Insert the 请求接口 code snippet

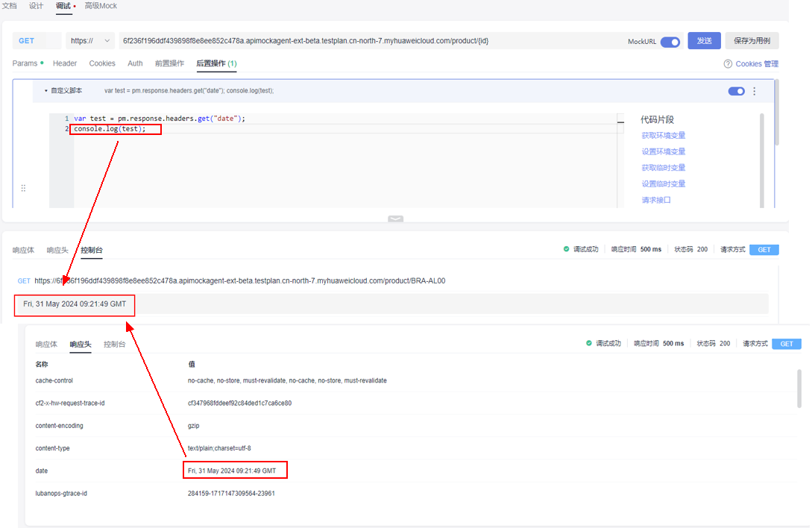click(656, 200)
